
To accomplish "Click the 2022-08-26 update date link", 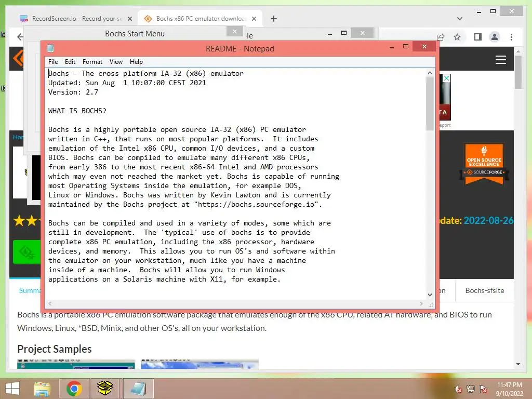I will pyautogui.click(x=488, y=220).
